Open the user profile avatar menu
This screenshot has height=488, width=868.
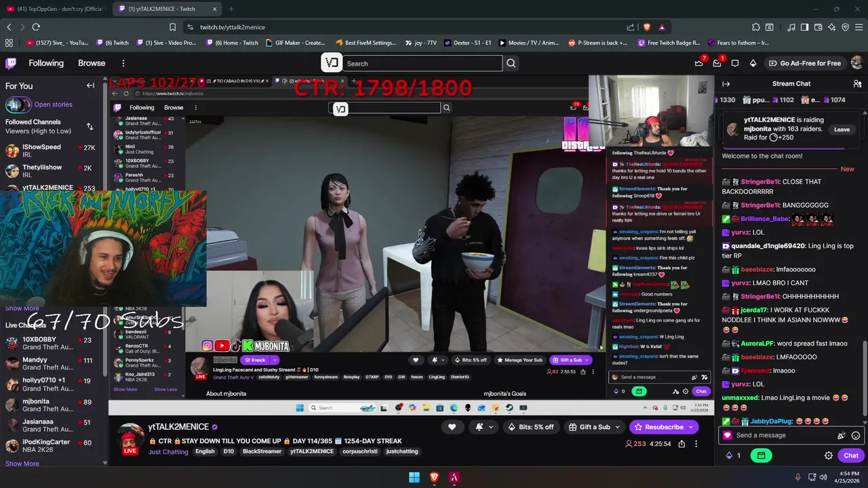856,63
